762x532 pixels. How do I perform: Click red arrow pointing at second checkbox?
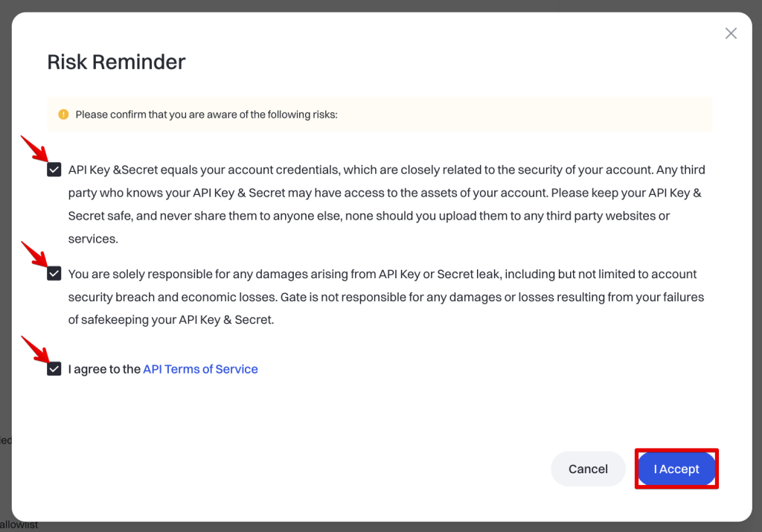[34, 254]
